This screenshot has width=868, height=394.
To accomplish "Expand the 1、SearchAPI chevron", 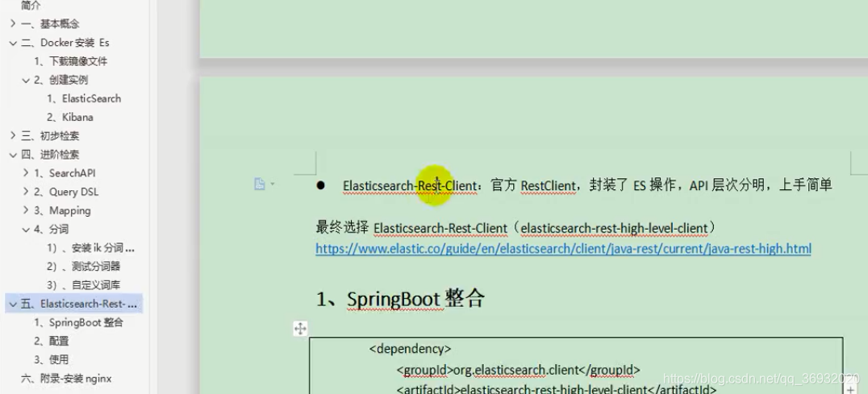I will tap(26, 173).
